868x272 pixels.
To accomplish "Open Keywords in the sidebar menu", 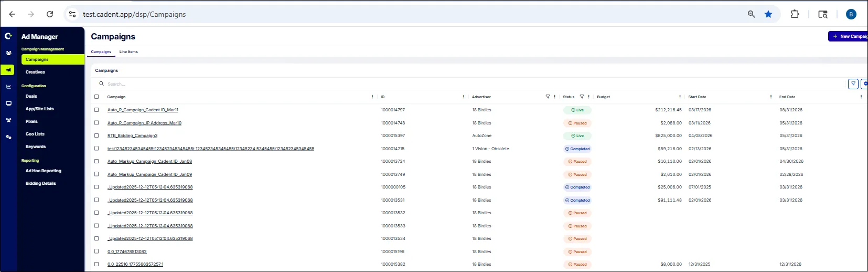I will click(36, 147).
